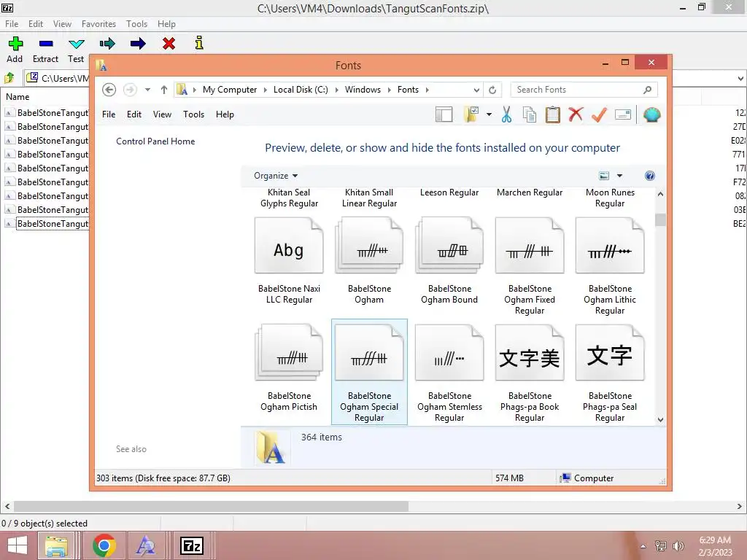Click the 7-Zip Move arrow icon
This screenshot has height=560, width=747.
(x=138, y=44)
